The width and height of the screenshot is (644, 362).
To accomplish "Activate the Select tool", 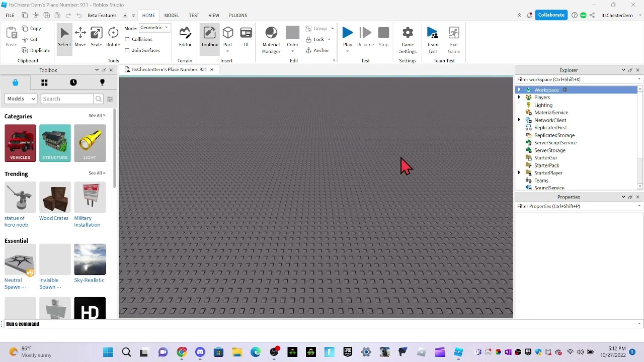I will point(64,37).
